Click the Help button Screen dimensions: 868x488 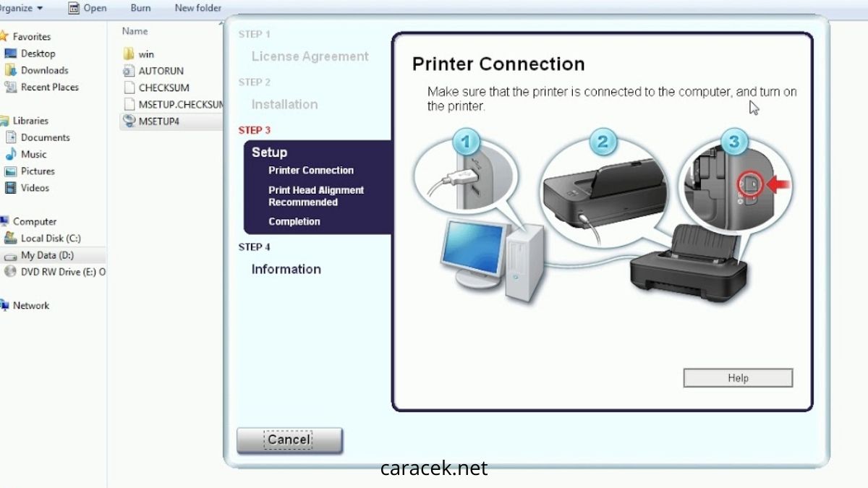point(738,378)
